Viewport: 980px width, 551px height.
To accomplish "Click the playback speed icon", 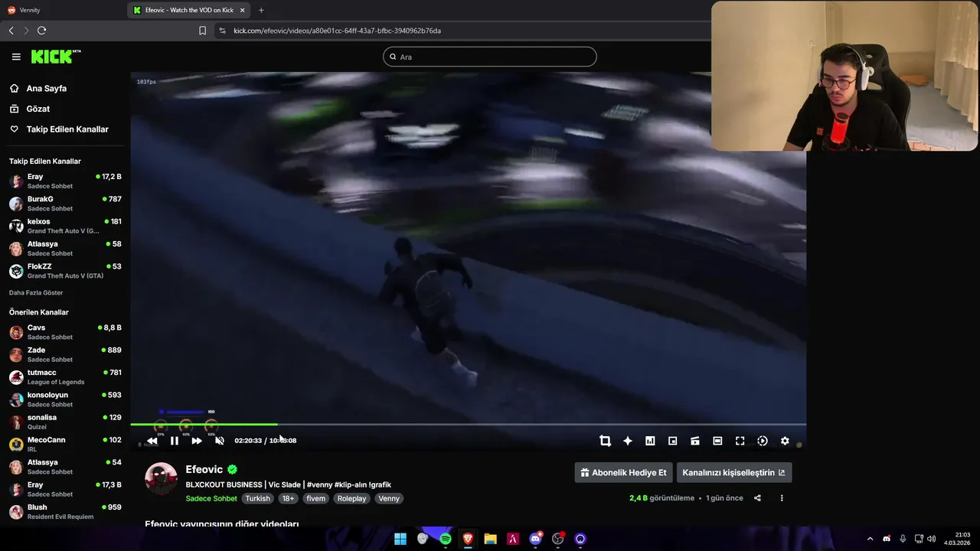I will coord(763,441).
